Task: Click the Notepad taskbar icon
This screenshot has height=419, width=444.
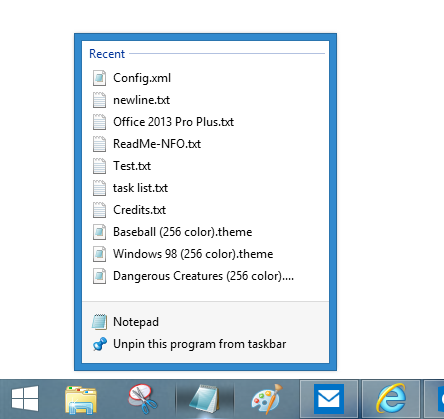Action: (x=204, y=399)
